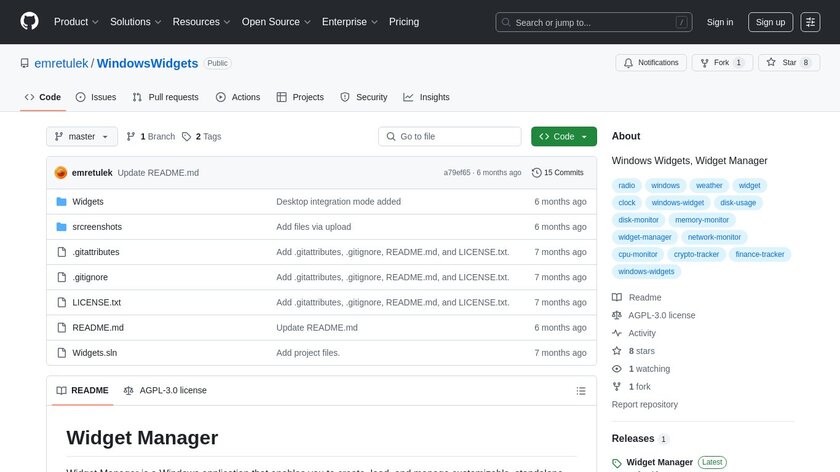Image resolution: width=840 pixels, height=472 pixels.
Task: Open the README.md file
Action: [x=98, y=328]
